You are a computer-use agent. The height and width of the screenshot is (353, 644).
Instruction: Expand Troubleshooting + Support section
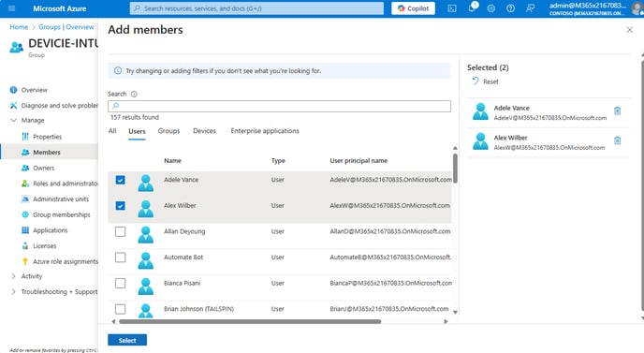click(x=13, y=292)
